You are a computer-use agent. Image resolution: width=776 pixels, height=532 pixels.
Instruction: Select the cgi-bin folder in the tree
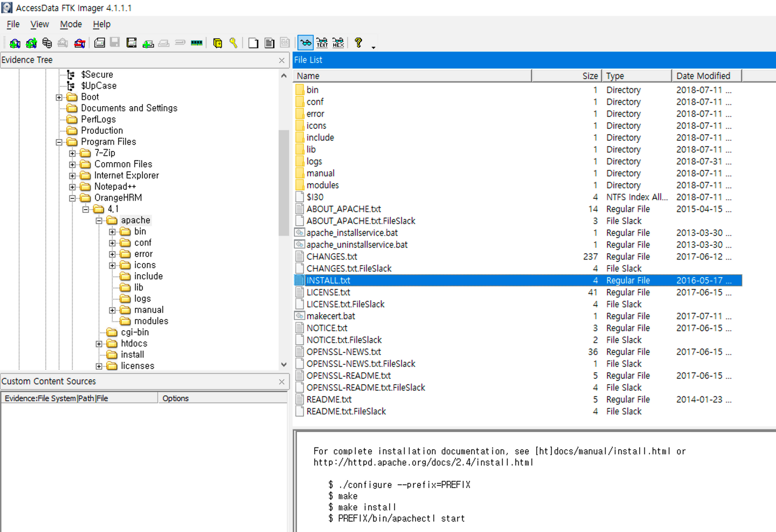pos(135,332)
